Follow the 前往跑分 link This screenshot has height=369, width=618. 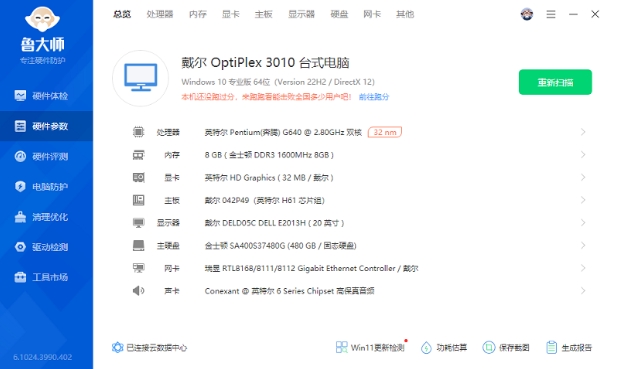point(374,97)
